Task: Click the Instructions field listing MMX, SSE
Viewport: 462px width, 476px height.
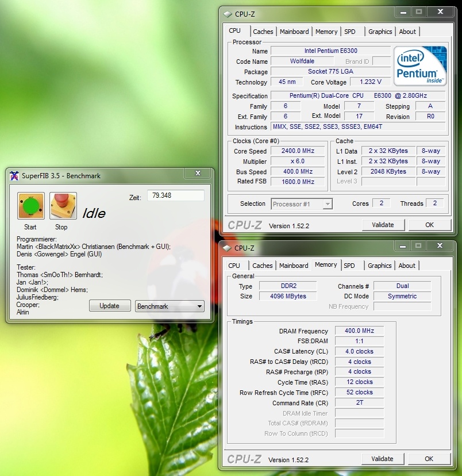Action: [358, 126]
